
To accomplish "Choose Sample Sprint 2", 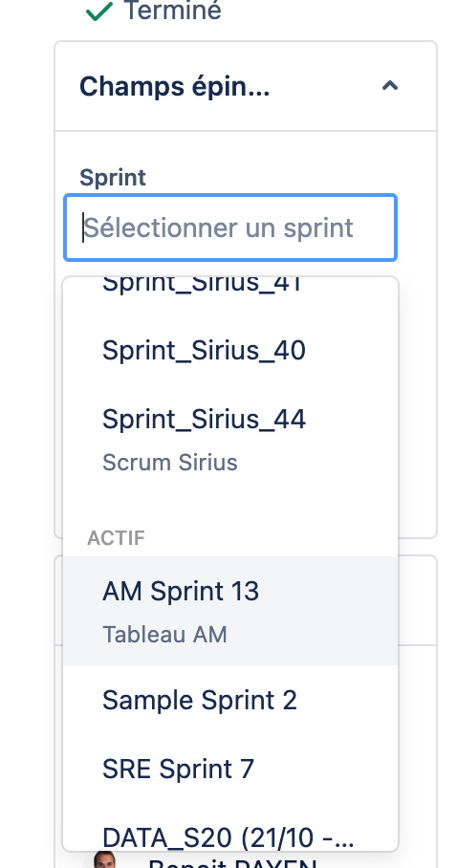I will (x=230, y=701).
